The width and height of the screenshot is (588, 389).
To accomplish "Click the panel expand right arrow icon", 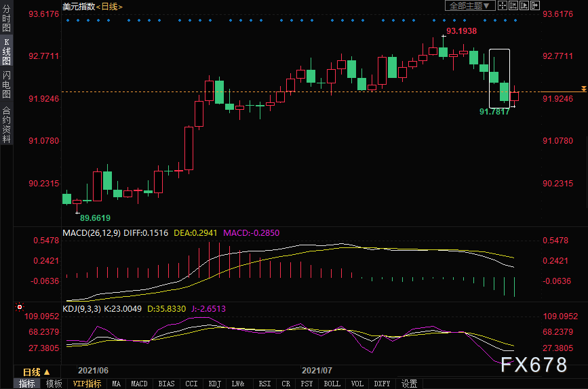I will click(x=535, y=5).
